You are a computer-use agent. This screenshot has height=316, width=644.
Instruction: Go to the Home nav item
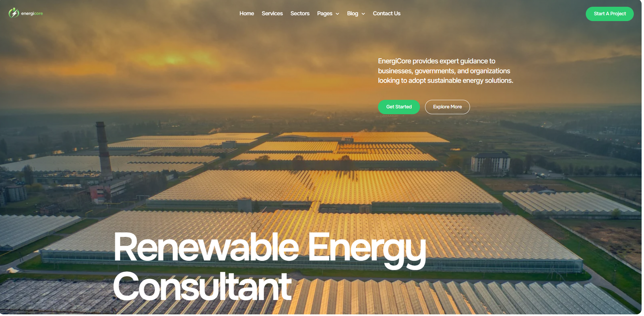[x=247, y=14]
